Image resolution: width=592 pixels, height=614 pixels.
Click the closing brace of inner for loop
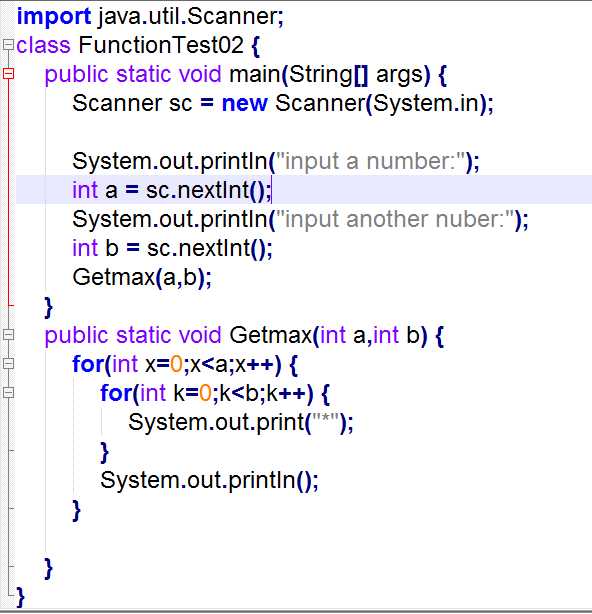point(104,452)
